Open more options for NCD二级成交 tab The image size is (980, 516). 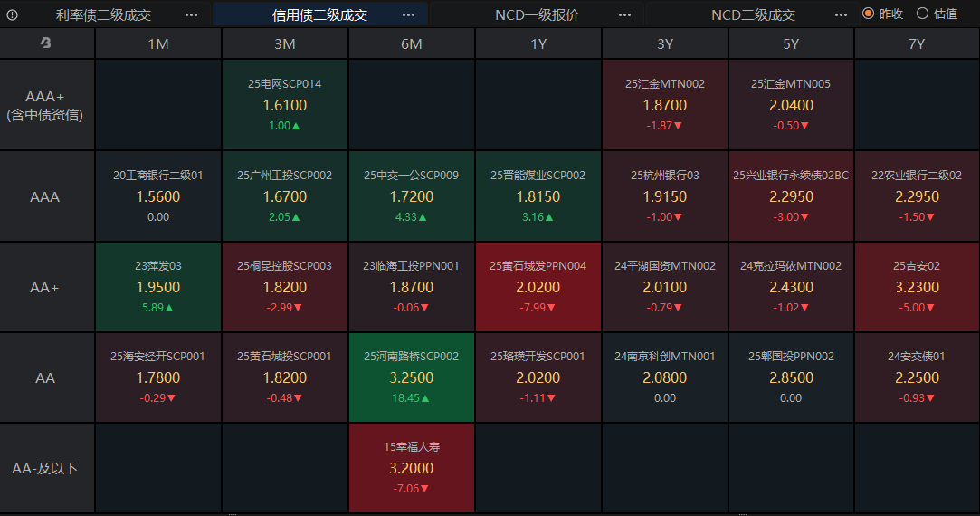pyautogui.click(x=841, y=14)
